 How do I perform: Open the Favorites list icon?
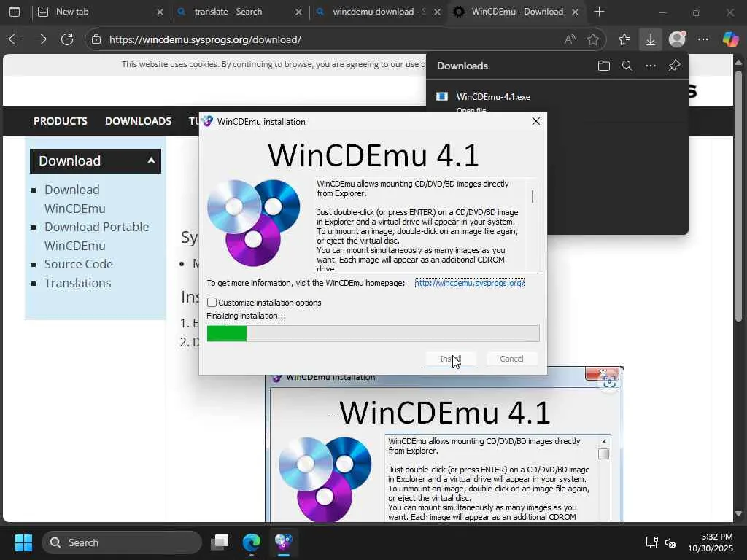click(x=624, y=39)
